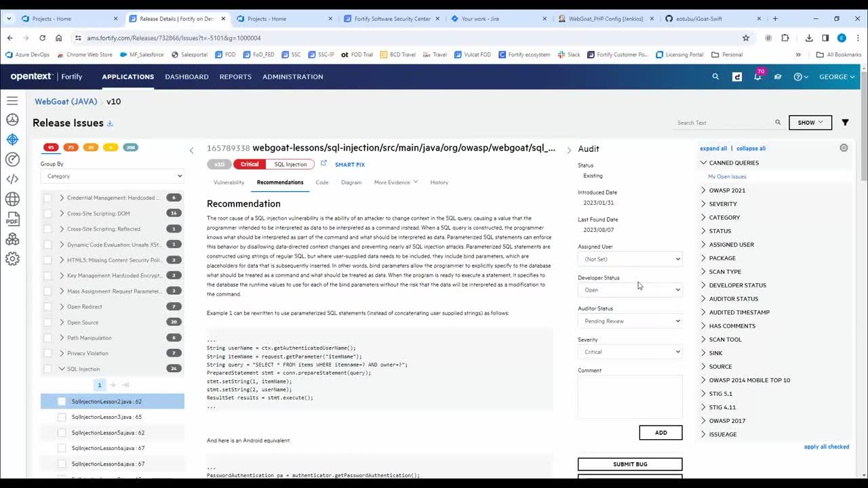This screenshot has height=488, width=868.
Task: Click the browser address bar URL
Action: [x=174, y=38]
